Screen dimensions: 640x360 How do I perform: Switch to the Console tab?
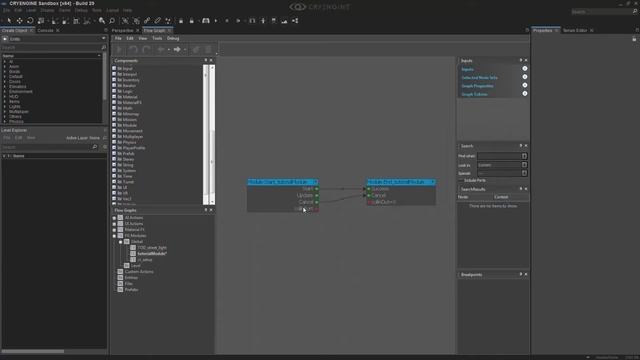[45, 30]
